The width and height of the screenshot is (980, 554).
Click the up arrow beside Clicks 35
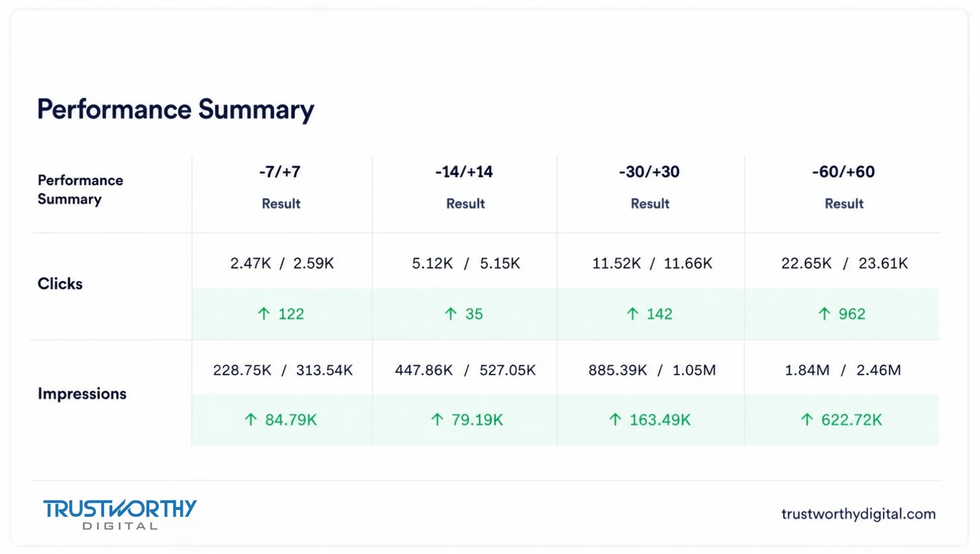click(451, 314)
